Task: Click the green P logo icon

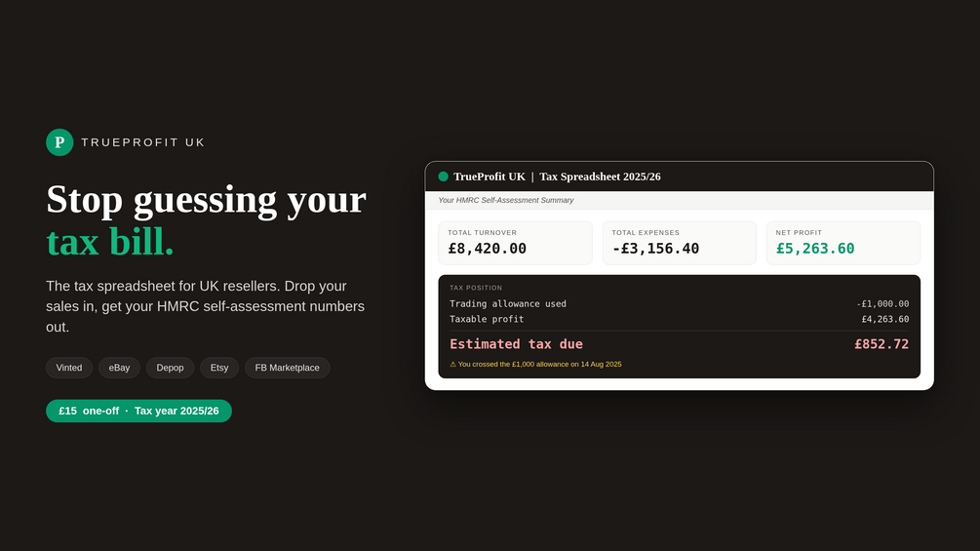Action: [59, 142]
